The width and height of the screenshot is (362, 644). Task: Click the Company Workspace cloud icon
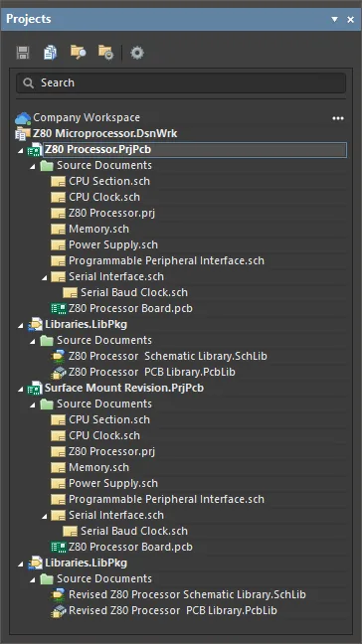[x=23, y=118]
